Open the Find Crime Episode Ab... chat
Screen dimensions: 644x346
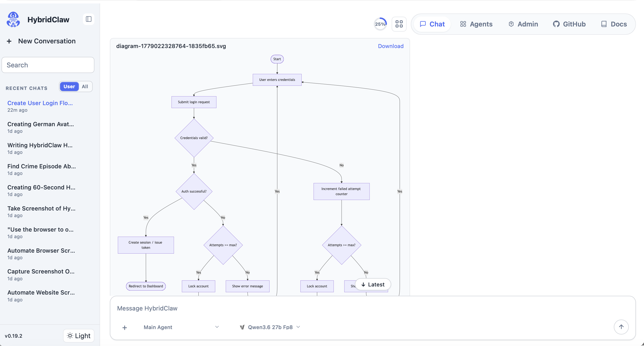pos(48,169)
